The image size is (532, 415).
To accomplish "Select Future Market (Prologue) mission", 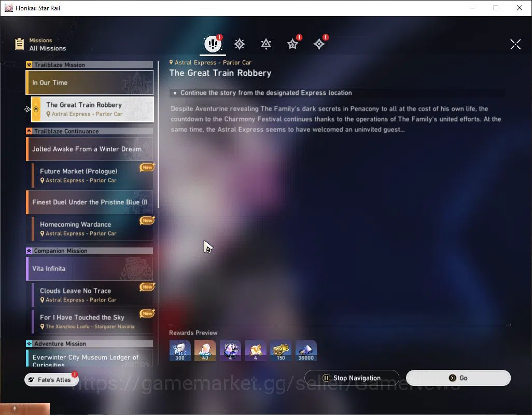I will [x=92, y=175].
